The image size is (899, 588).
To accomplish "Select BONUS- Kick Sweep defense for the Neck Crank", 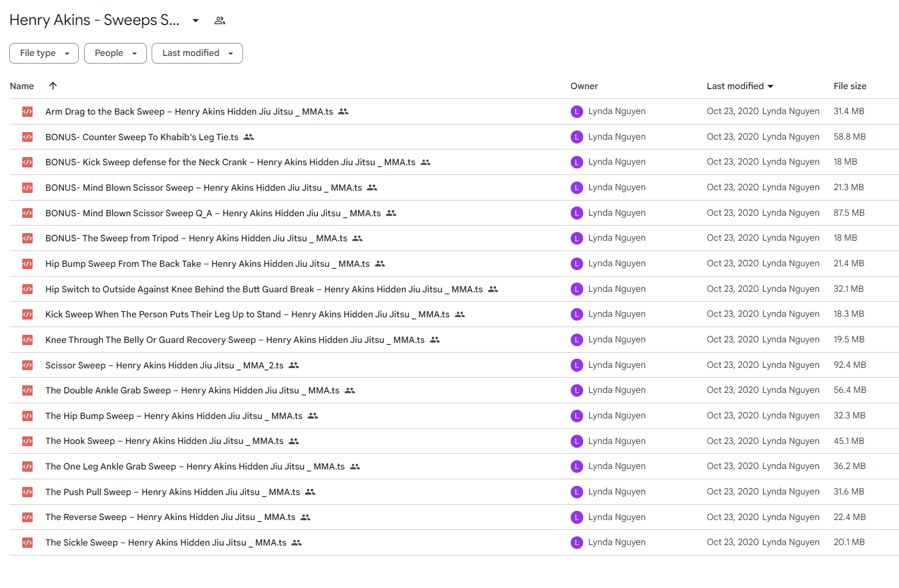I will coord(230,162).
